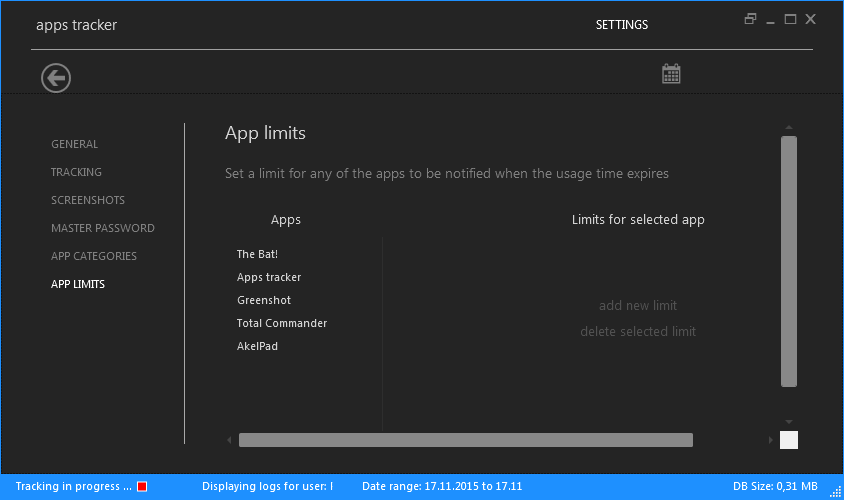Viewport: 844px width, 500px height.
Task: Open the calendar date picker icon
Action: [x=671, y=74]
